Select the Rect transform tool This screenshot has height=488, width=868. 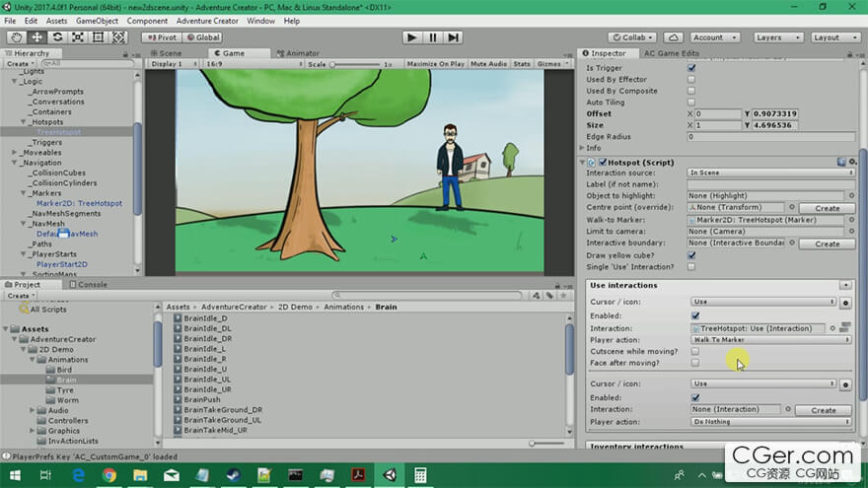(99, 37)
